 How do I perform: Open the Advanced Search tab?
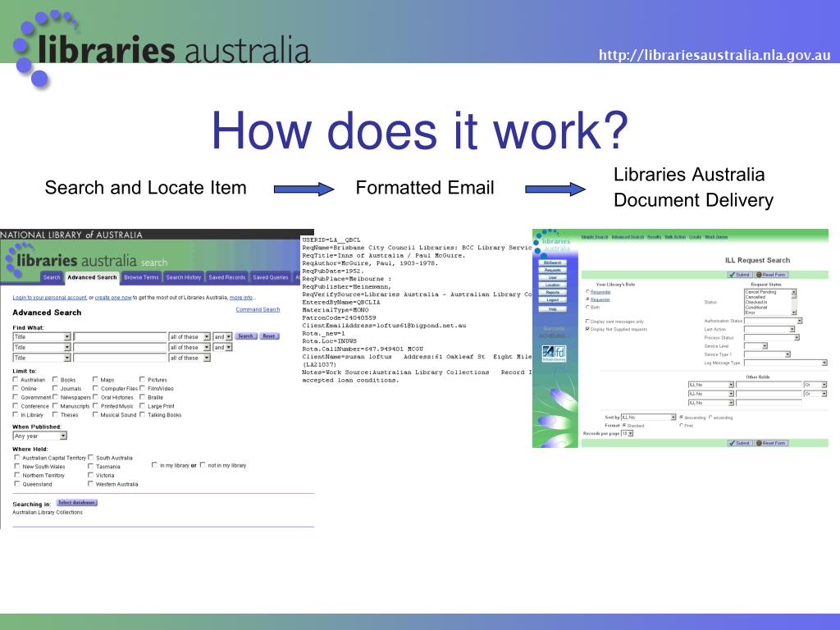pyautogui.click(x=92, y=277)
